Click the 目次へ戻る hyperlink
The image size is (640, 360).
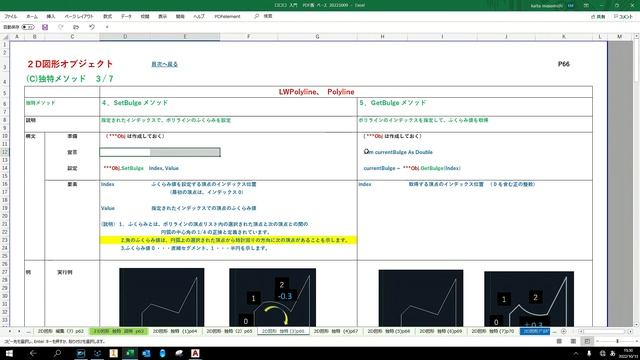164,64
